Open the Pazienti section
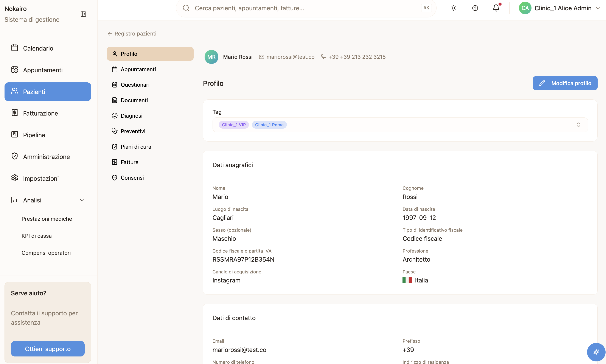 click(x=48, y=92)
